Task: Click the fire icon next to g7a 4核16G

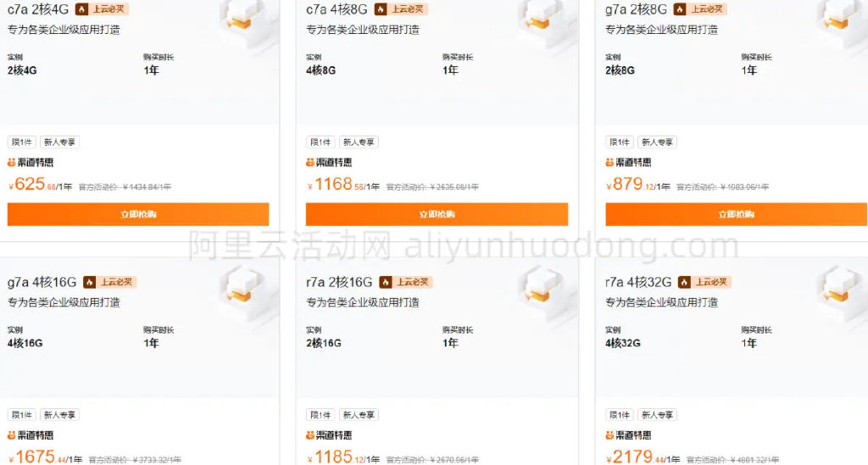Action: [x=90, y=283]
